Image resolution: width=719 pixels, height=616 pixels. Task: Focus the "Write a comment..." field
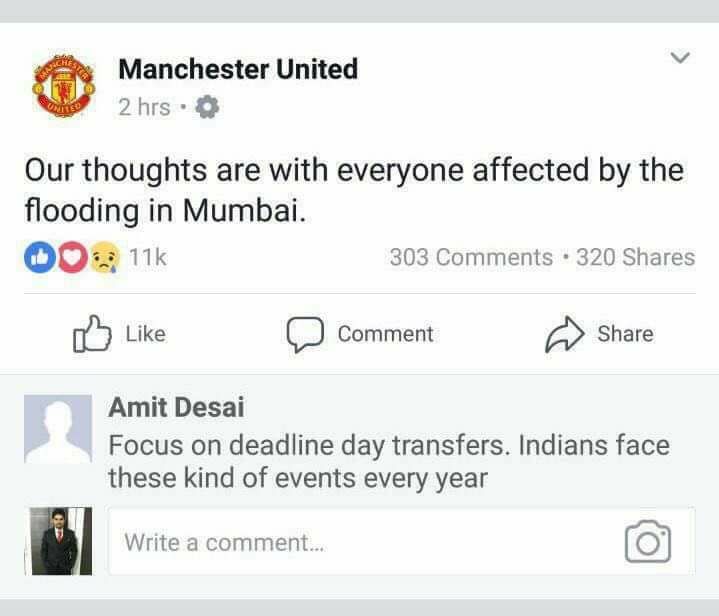tap(360, 542)
